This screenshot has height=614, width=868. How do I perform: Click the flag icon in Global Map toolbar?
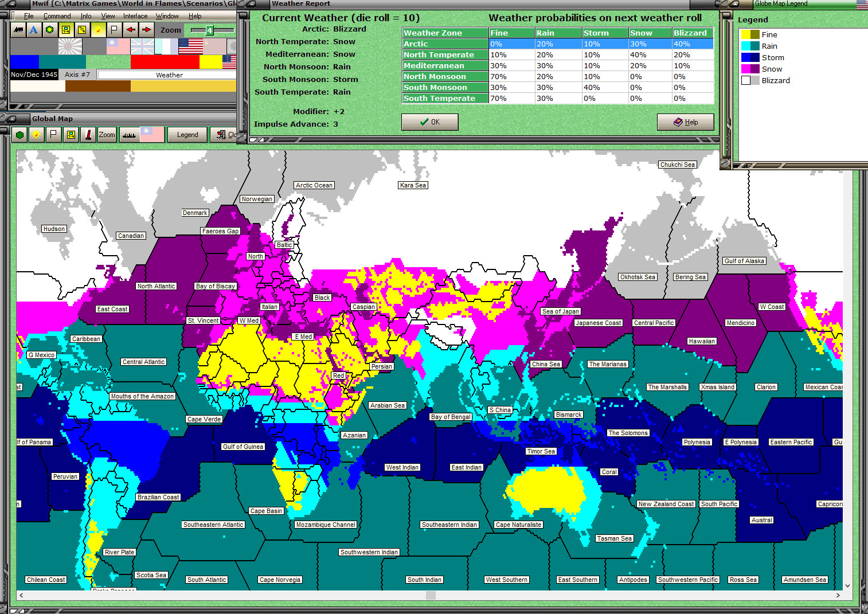tap(53, 135)
